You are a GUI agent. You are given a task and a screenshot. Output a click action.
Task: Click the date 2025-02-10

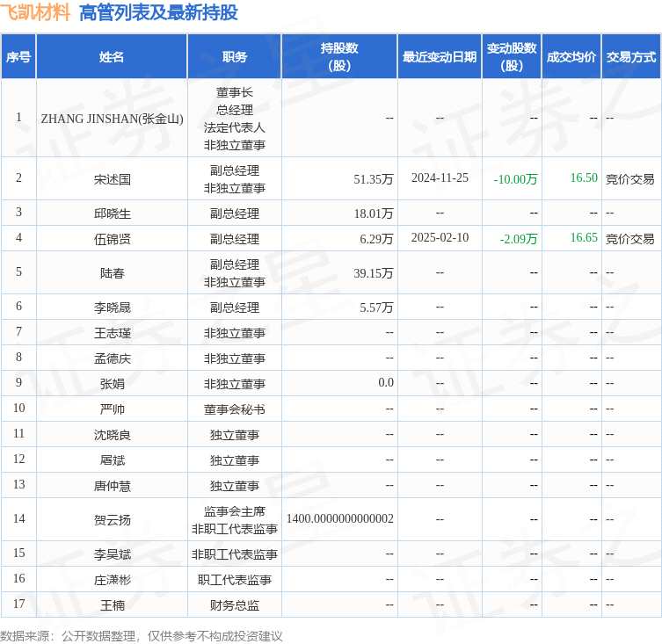[440, 237]
